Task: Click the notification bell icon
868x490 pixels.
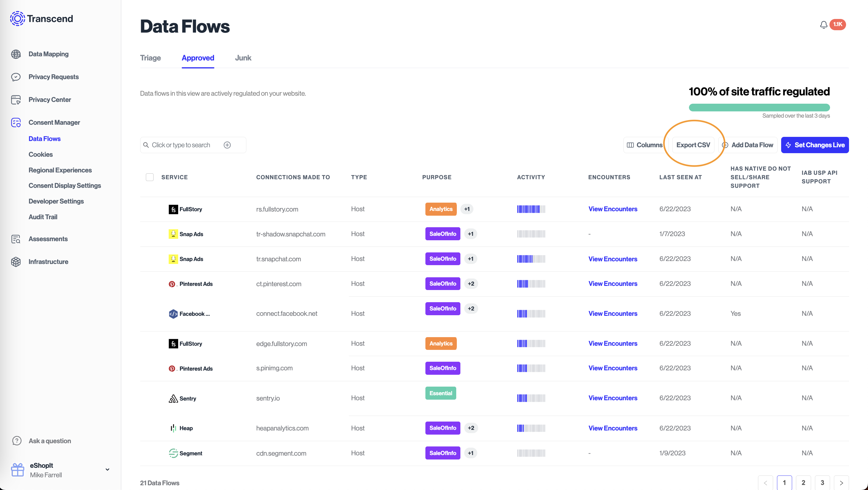Action: 823,25
